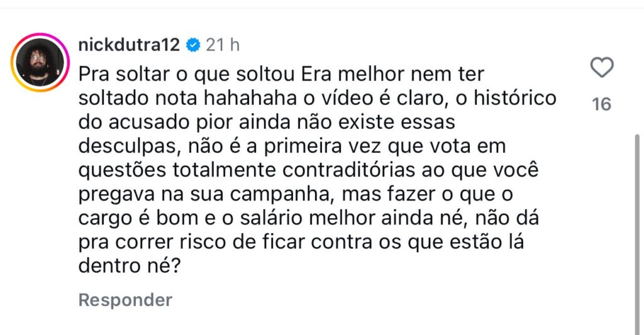This screenshot has width=644, height=335.
Task: Click the blue verified badge
Action: 194,45
